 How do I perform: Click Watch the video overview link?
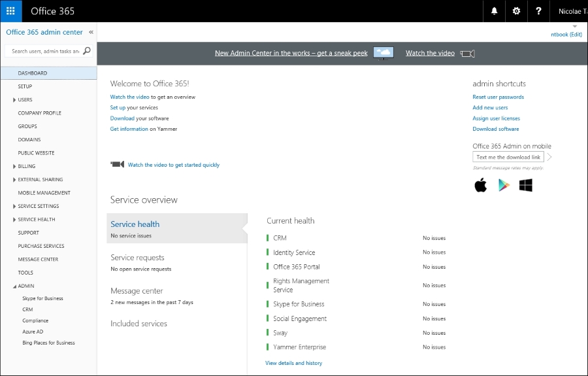coord(129,97)
